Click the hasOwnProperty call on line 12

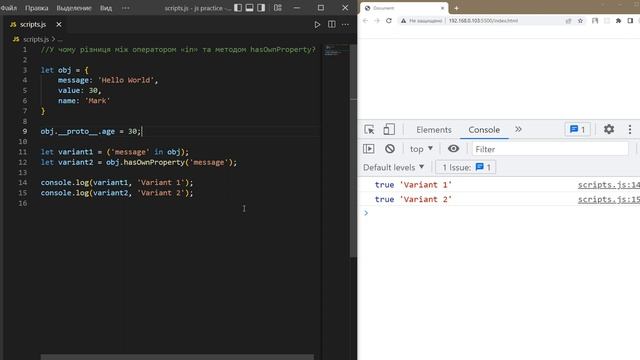pyautogui.click(x=154, y=162)
